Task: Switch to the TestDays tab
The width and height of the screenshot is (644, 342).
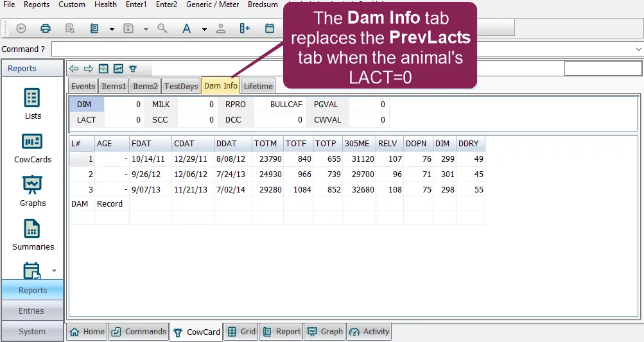Action: [x=181, y=86]
